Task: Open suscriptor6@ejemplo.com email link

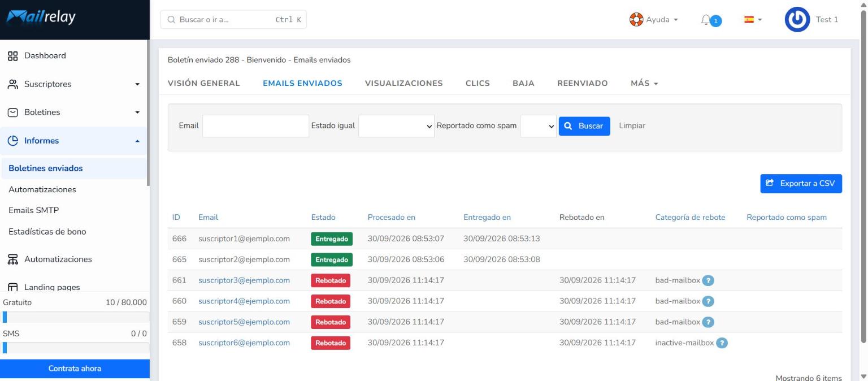Action: pyautogui.click(x=244, y=343)
